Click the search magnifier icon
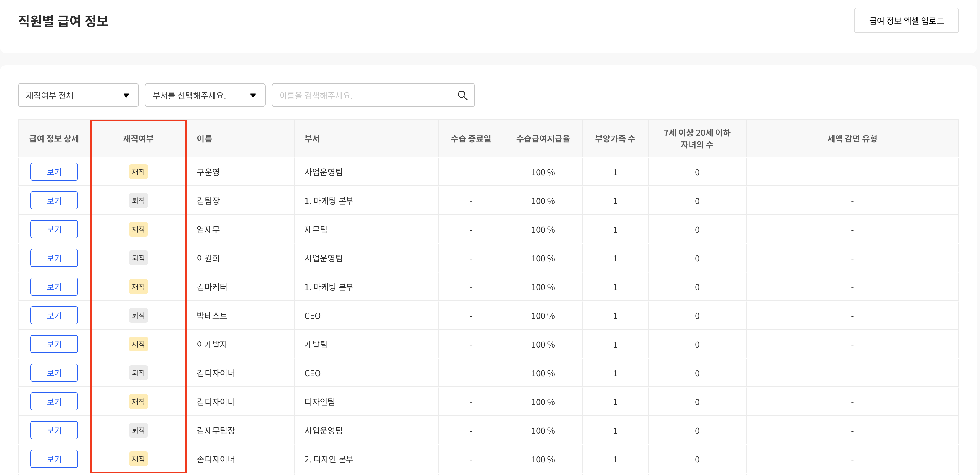 tap(462, 95)
